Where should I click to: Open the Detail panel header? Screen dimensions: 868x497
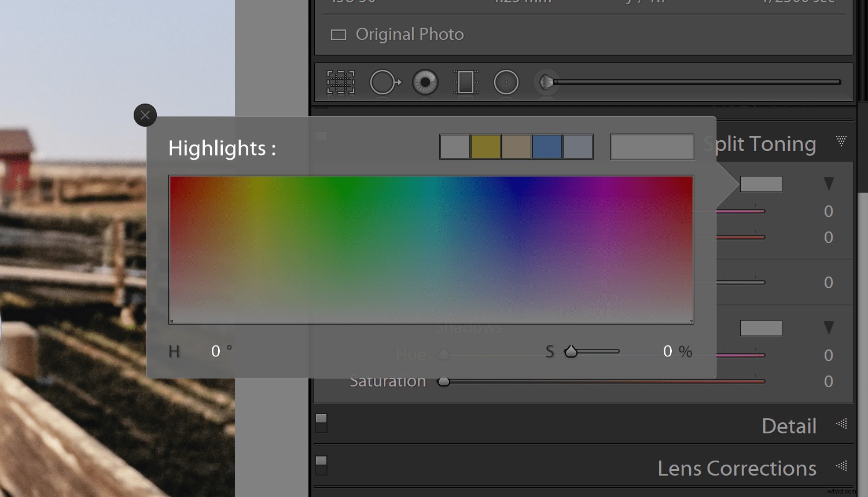(x=789, y=425)
